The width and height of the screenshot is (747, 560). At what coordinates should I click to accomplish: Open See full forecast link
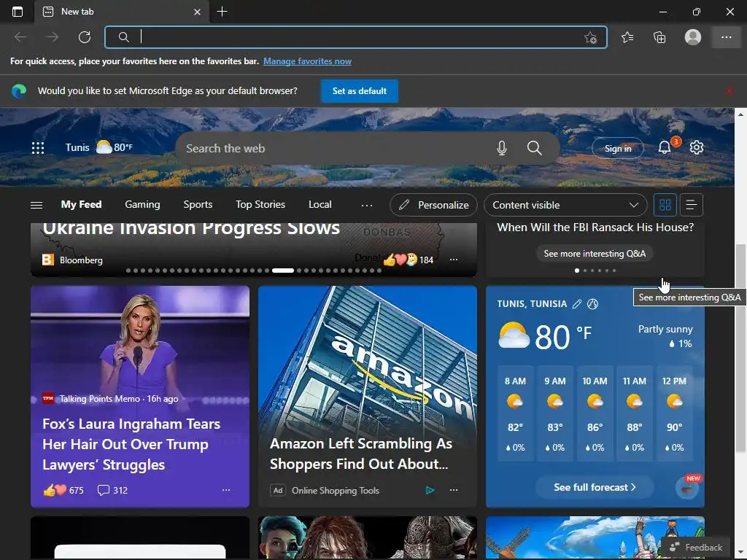pyautogui.click(x=595, y=487)
